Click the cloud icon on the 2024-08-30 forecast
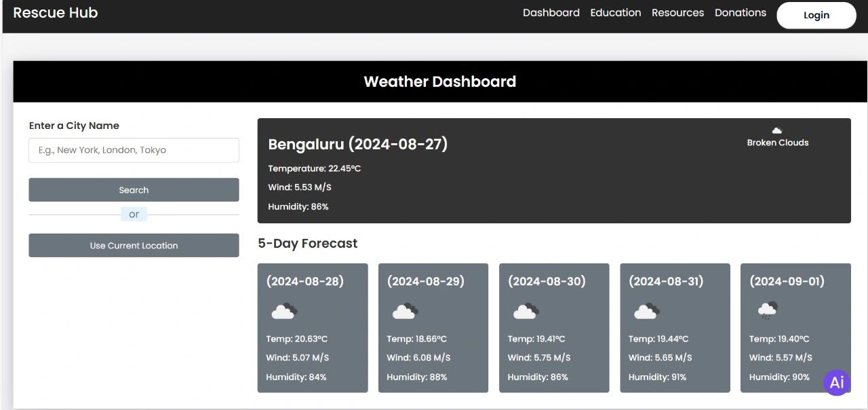This screenshot has width=868, height=410. tap(526, 312)
